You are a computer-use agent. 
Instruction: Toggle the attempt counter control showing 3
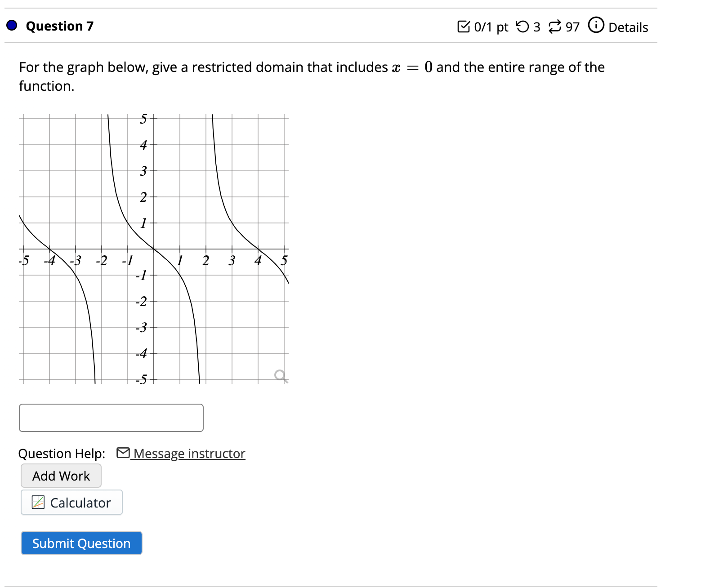pos(528,26)
